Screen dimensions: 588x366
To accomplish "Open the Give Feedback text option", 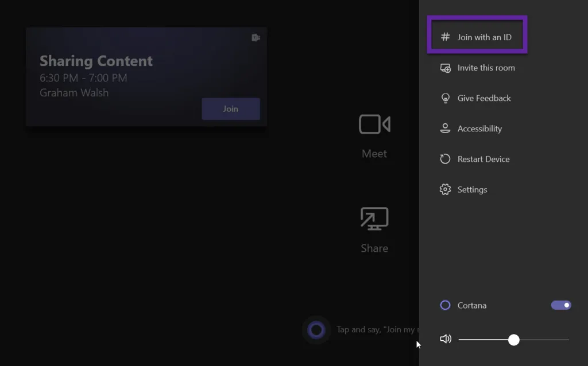I will point(484,98).
